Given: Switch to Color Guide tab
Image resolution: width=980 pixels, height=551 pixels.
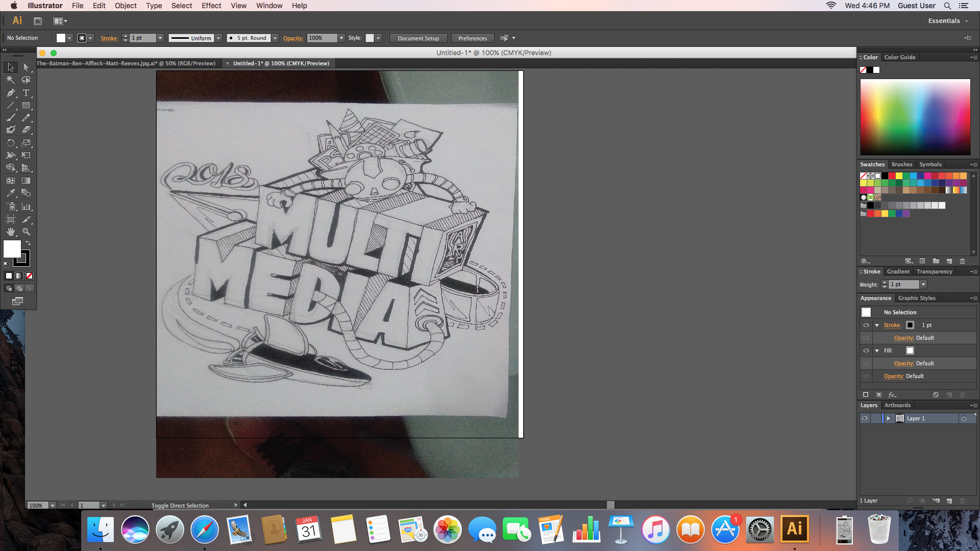Looking at the screenshot, I should point(899,57).
